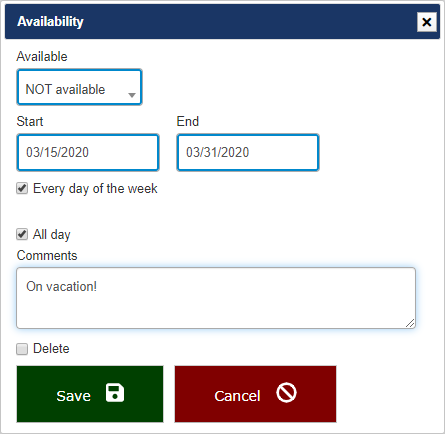Click the floppy disk save icon
This screenshot has width=445, height=434.
point(115,393)
